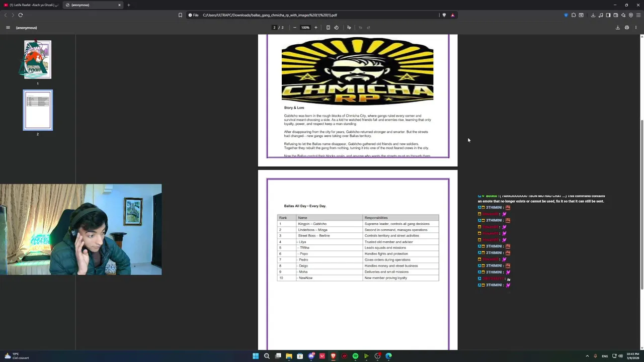Viewport: 644px width, 362px height.
Task: Open Windows Start menu
Action: tap(256, 356)
